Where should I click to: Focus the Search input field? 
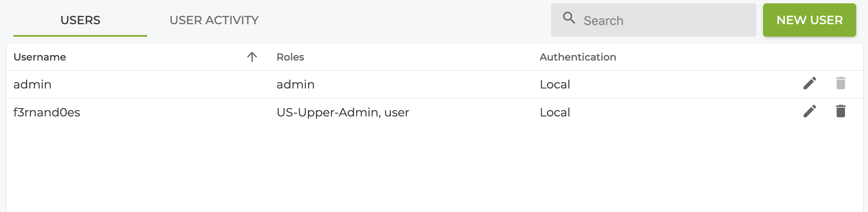tap(665, 20)
